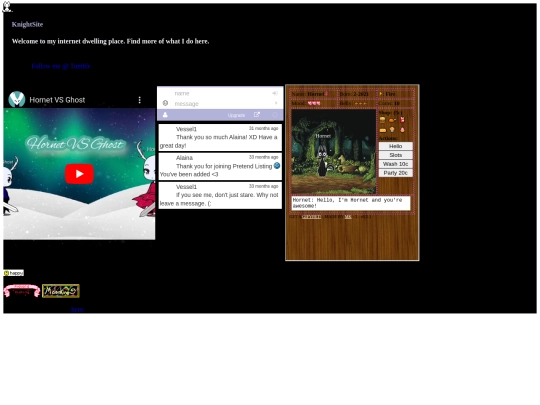Pop out the chatbox in a new window
This screenshot has height=405, width=540.
coord(257,114)
